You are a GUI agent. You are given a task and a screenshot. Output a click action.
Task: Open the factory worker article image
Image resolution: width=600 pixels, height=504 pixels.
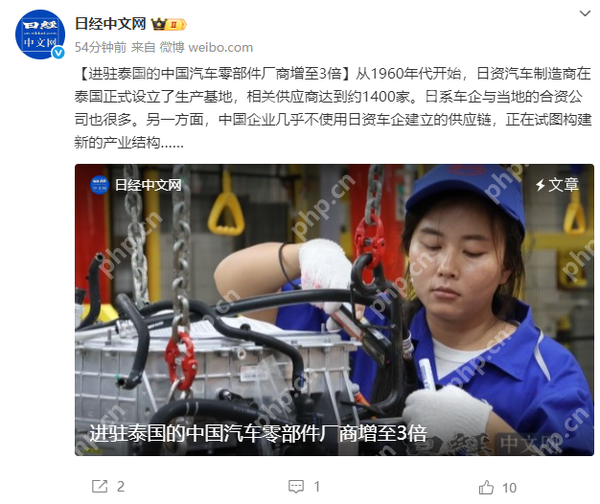pyautogui.click(x=334, y=310)
